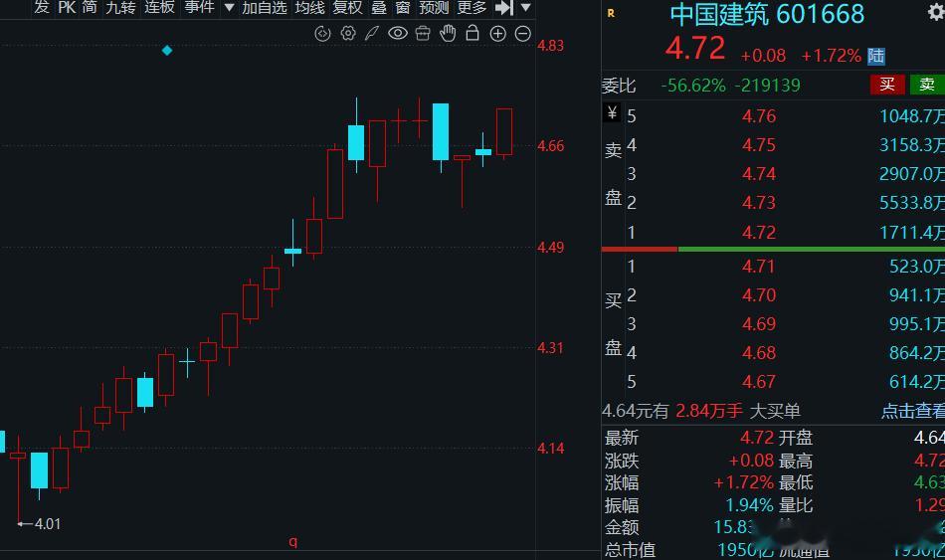
Task: Click the cyan diamond marker on chart
Action: point(167,51)
